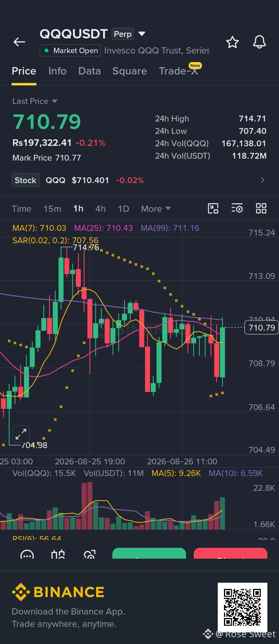Screen dimensions: 279x644
Task: Tap the Market Open status badge
Action: coord(71,50)
